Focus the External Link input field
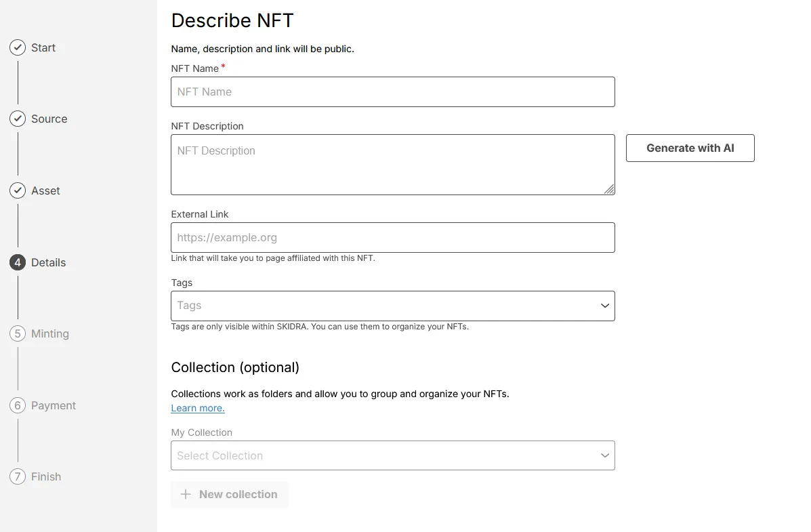811x532 pixels. (392, 238)
